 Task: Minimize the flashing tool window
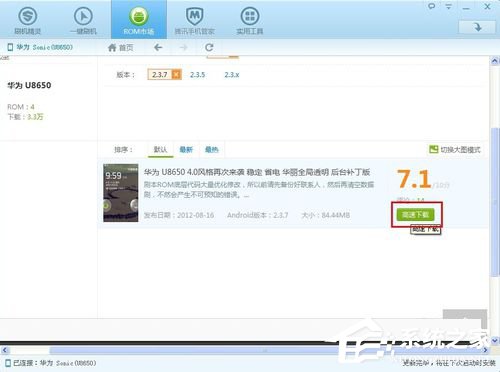pyautogui.click(x=466, y=7)
